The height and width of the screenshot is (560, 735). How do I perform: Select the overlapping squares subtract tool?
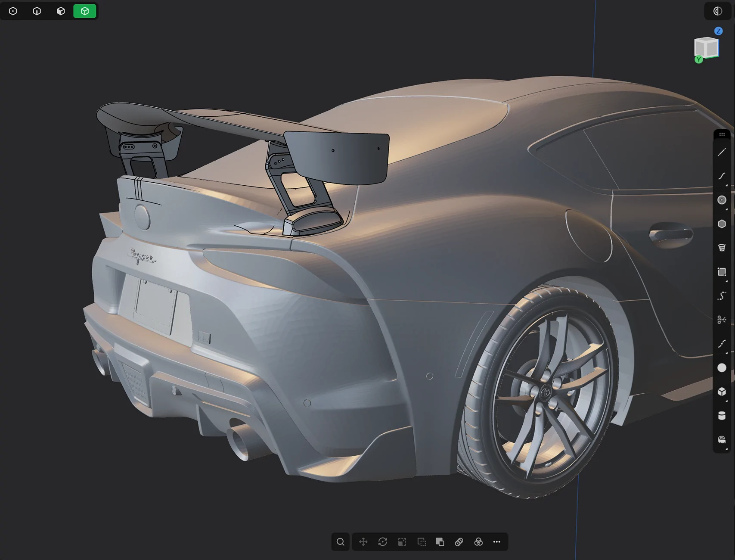click(x=440, y=542)
